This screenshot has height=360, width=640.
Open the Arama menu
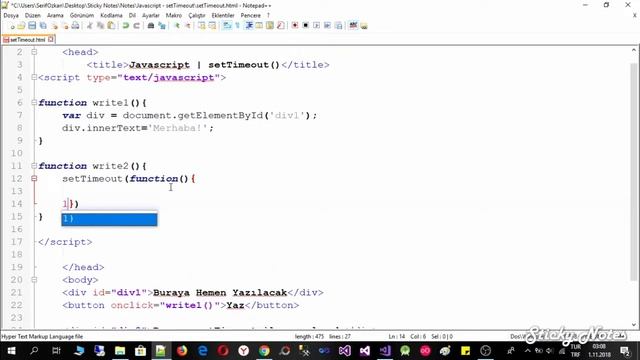coord(55,15)
